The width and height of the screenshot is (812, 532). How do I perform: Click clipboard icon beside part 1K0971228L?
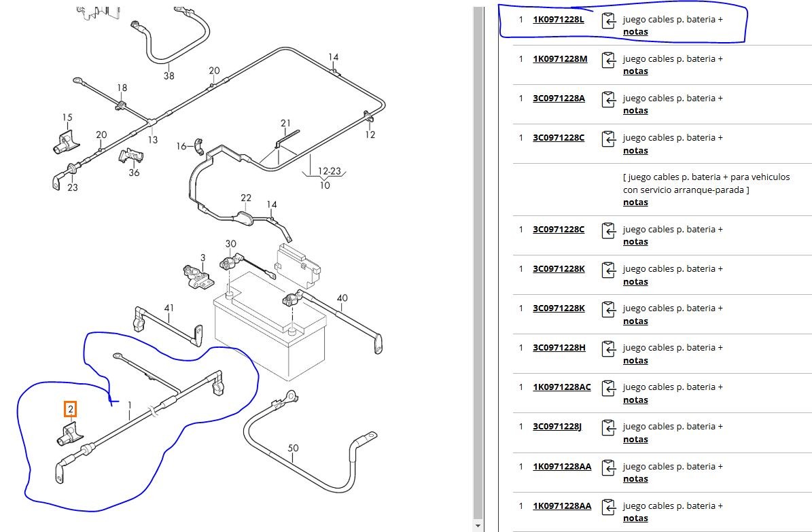click(x=608, y=22)
